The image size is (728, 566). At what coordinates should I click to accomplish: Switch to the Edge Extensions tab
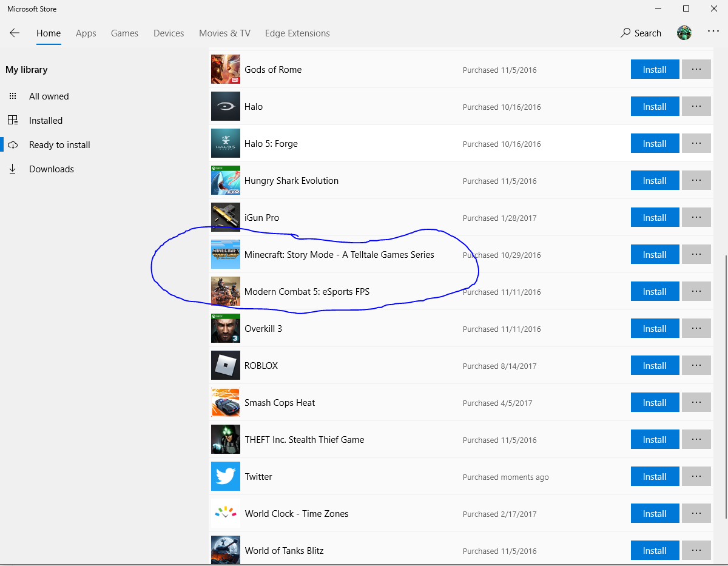297,33
